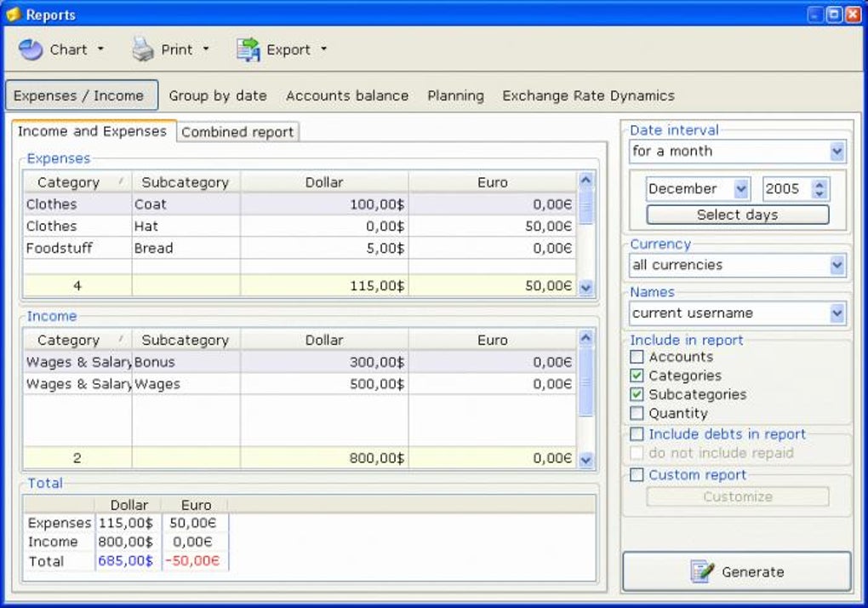Screen dimensions: 868x608
Task: Tick Include debts in report checkbox
Action: coord(637,433)
